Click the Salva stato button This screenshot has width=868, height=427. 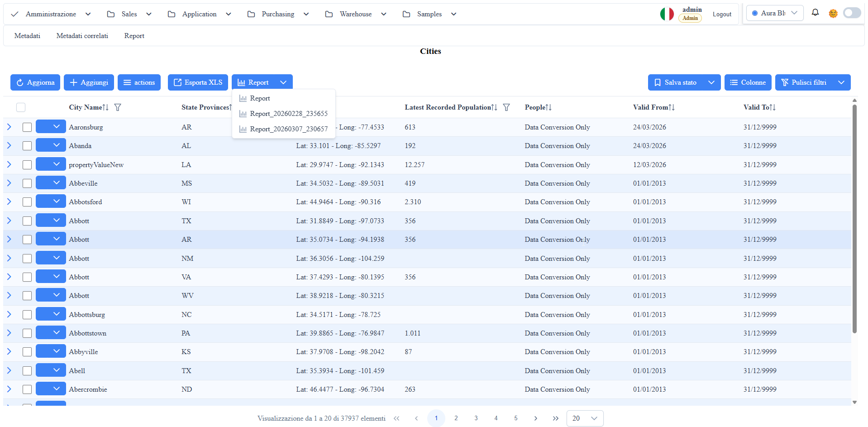676,82
